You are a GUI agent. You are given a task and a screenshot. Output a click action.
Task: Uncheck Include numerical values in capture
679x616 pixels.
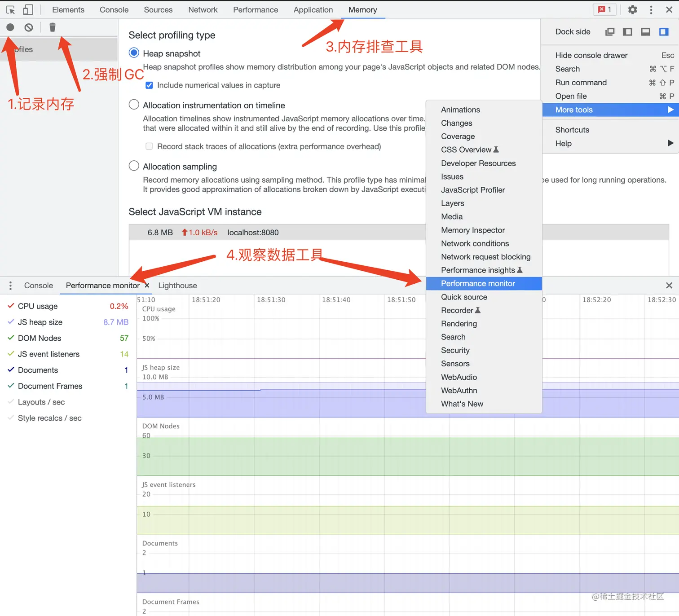click(150, 85)
